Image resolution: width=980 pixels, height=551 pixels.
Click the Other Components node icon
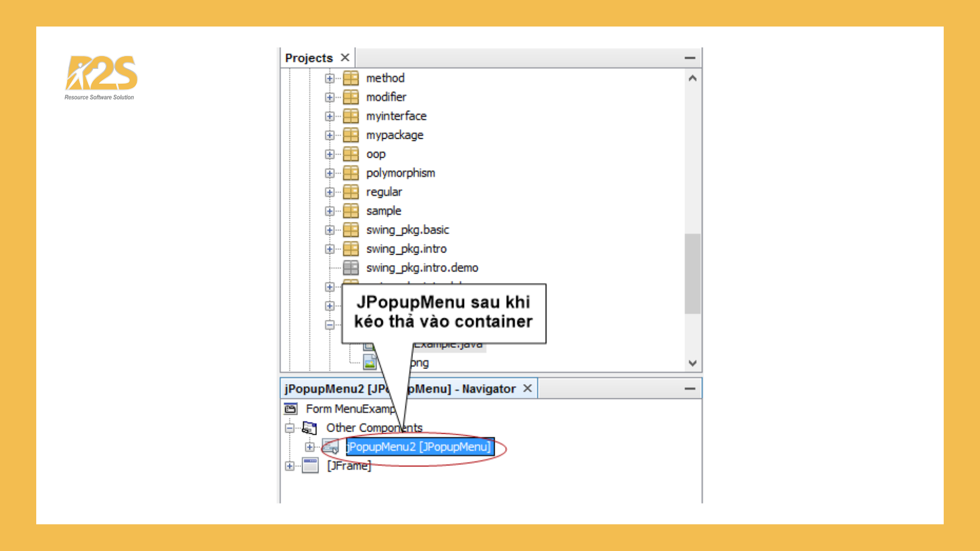[309, 428]
